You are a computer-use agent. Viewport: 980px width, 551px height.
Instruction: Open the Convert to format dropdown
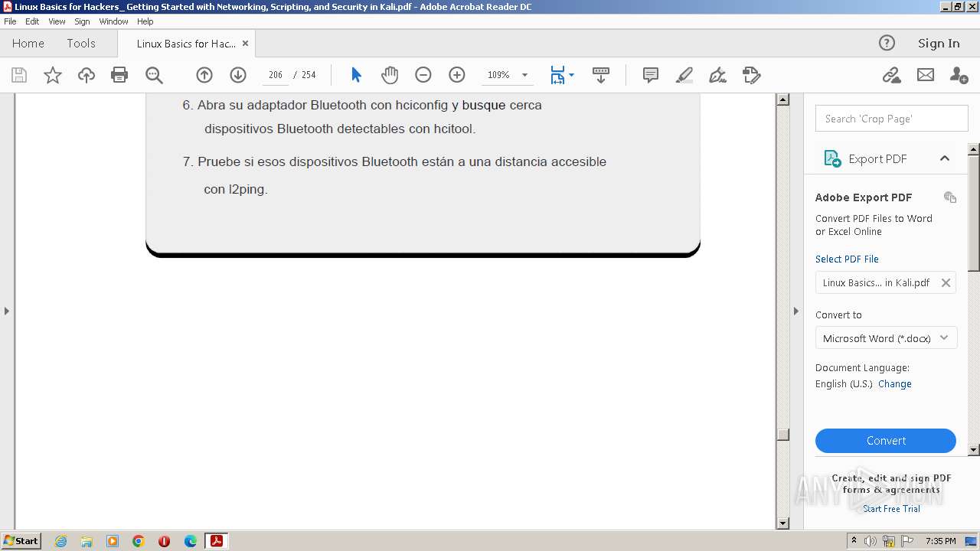point(886,338)
